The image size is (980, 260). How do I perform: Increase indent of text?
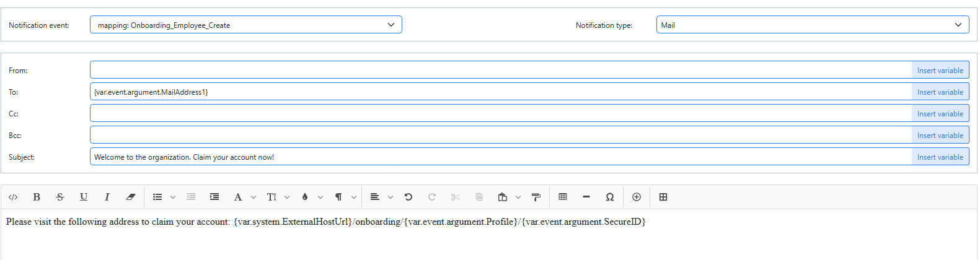(x=214, y=197)
